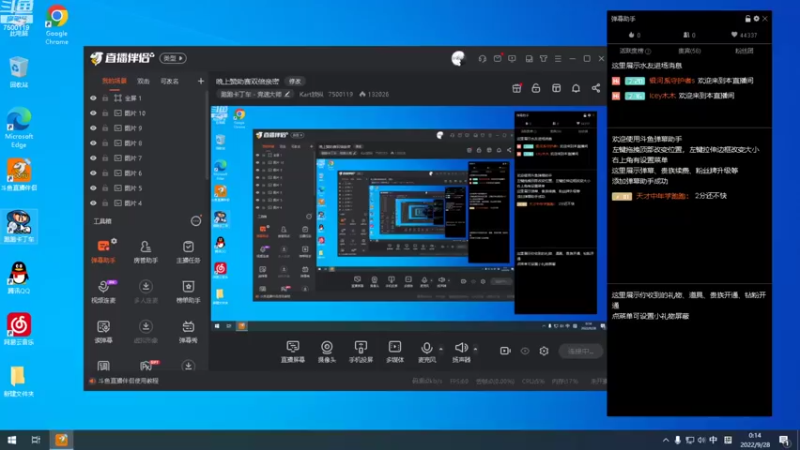Add 直播屏幕 screen capture source
This screenshot has width=800, height=450.
293,352
